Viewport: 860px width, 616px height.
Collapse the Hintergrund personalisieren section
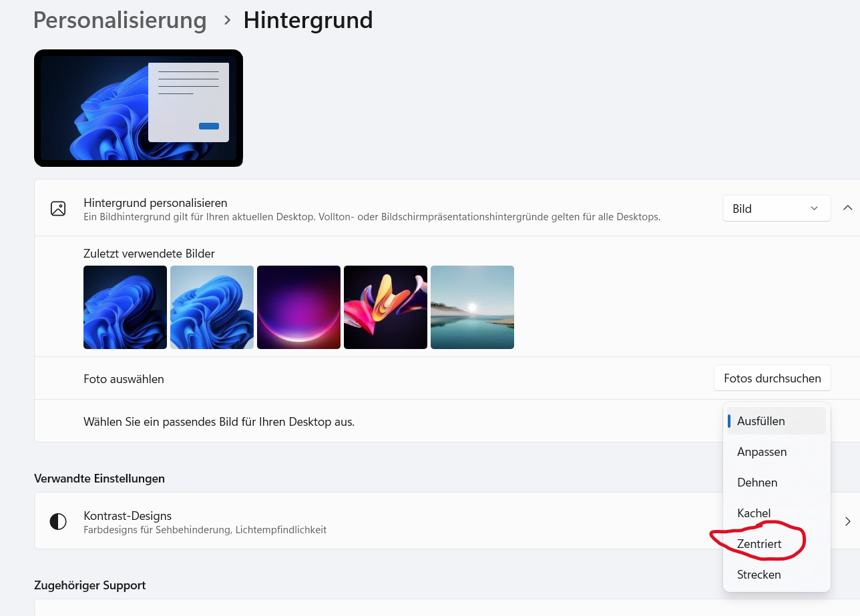point(848,208)
